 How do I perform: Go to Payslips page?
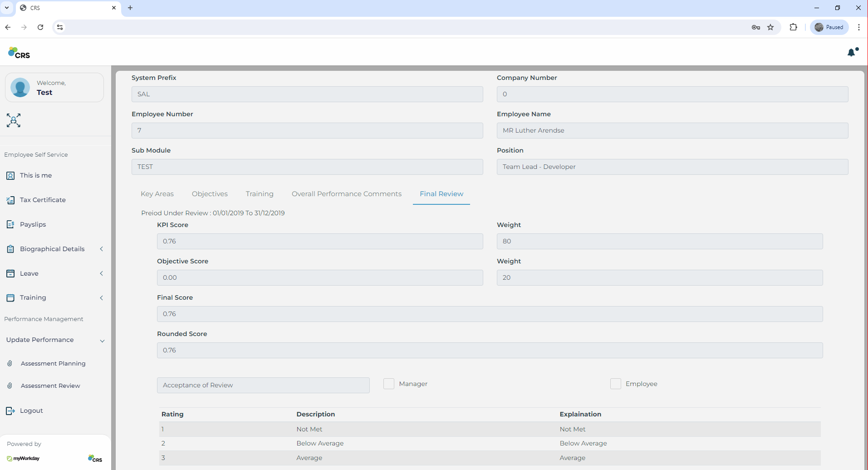click(x=33, y=224)
